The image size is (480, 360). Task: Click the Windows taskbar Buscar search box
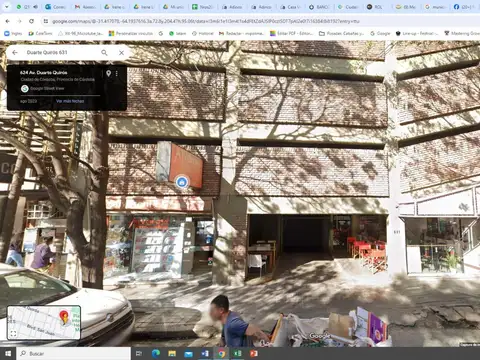point(74,353)
